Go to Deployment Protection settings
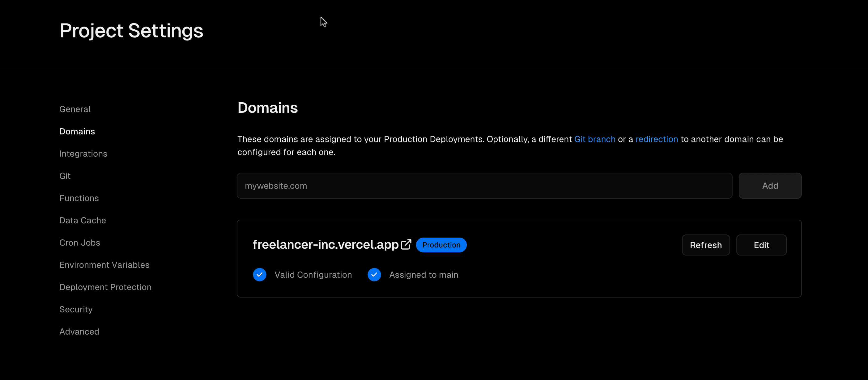Screen dimensions: 868x380 tap(105, 287)
